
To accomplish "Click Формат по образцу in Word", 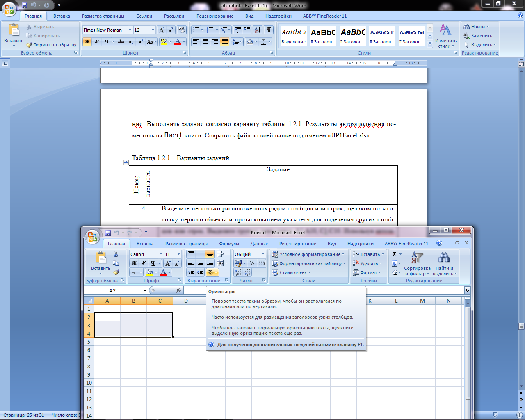I will click(x=51, y=45).
